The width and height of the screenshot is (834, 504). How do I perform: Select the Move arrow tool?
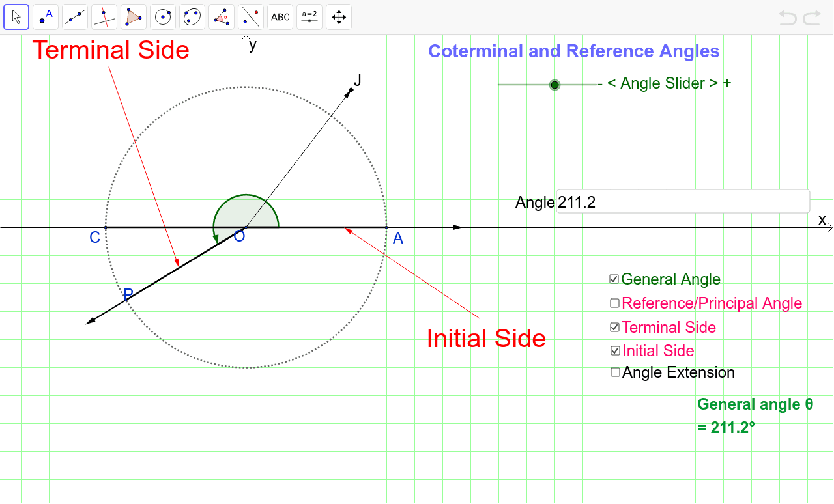coord(16,17)
